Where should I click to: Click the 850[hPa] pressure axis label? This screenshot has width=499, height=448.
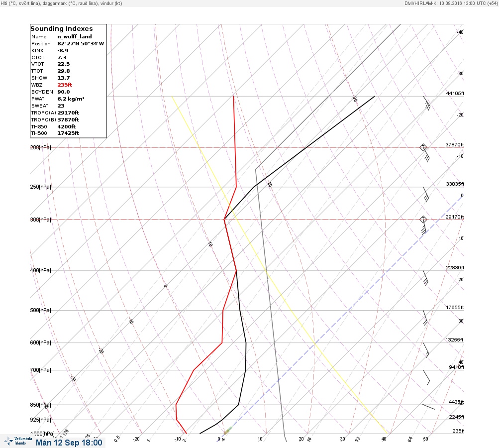point(40,405)
